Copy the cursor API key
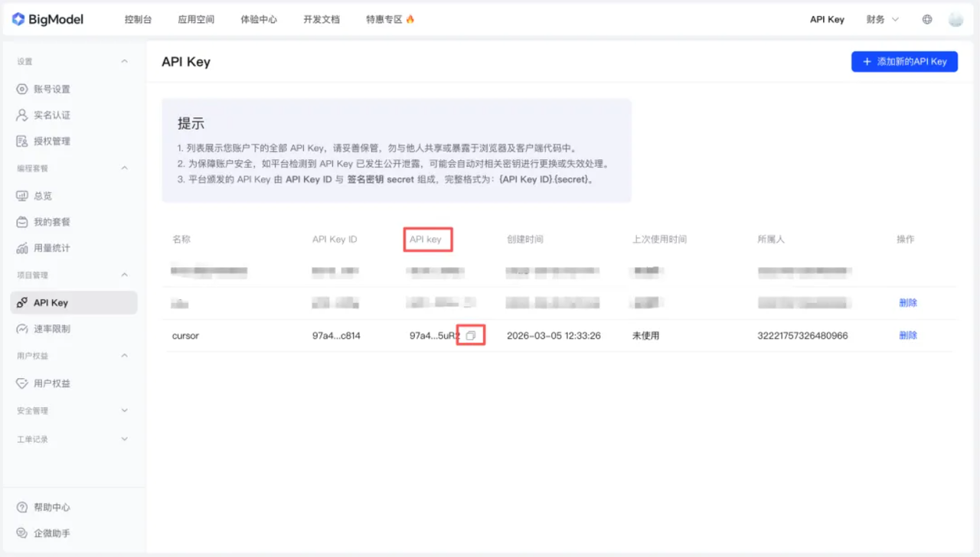 (x=471, y=336)
